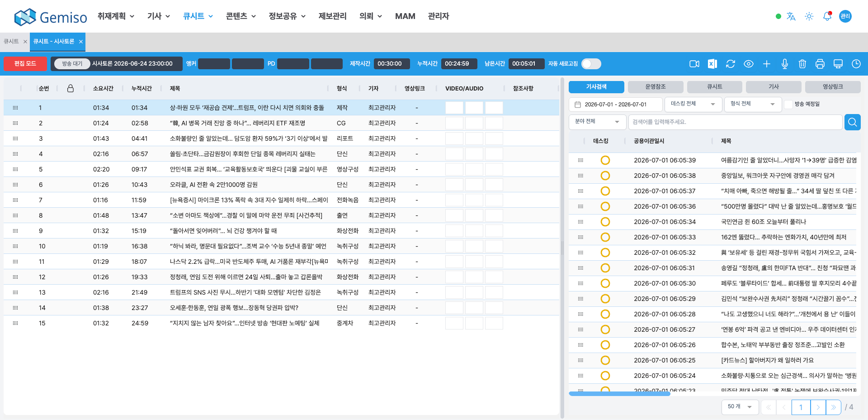Open the language translation icon in the header
868x420 pixels.
[791, 16]
